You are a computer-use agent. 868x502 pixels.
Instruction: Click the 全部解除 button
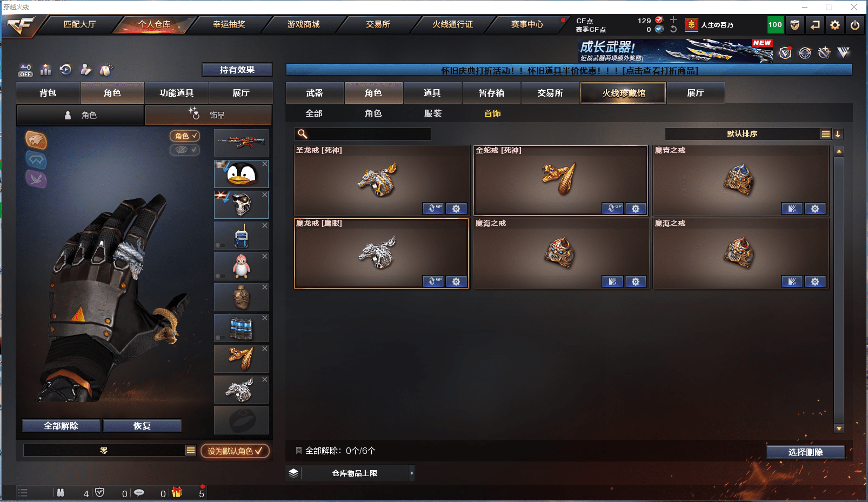pos(61,426)
